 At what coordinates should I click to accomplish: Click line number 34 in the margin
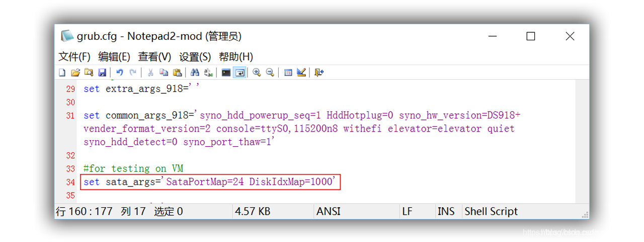(x=70, y=181)
